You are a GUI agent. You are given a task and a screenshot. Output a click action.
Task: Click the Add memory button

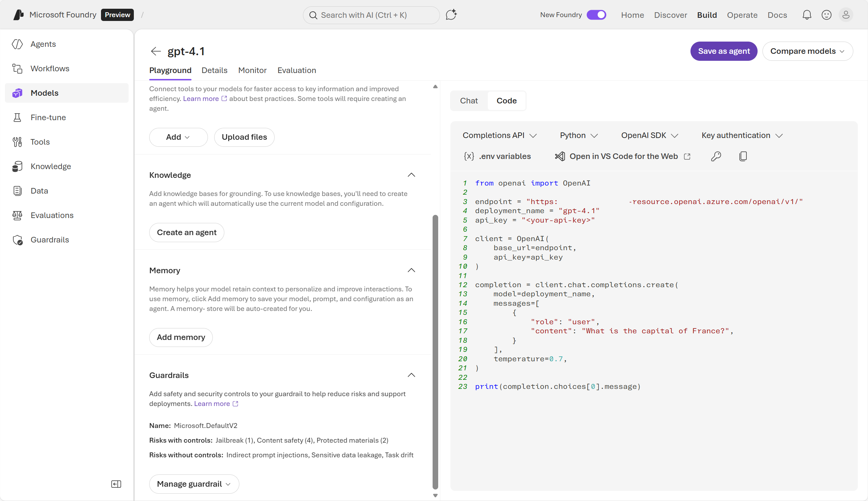(181, 337)
